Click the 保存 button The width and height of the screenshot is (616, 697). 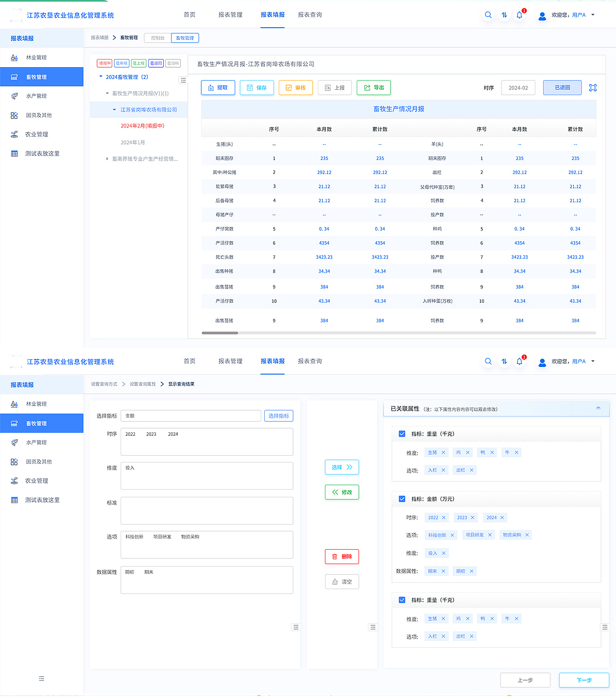point(257,88)
